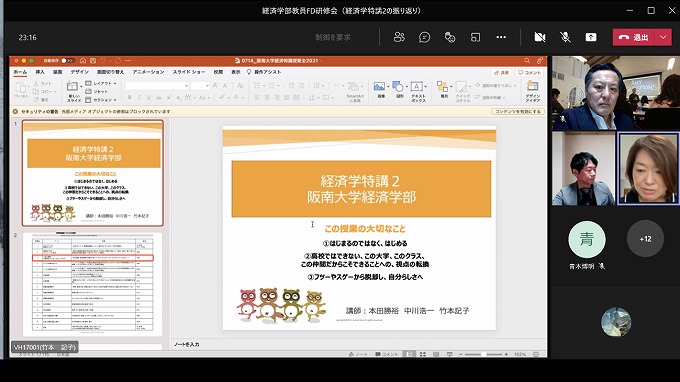Click the 制御を要求 request control text
This screenshot has width=680, height=382.
tap(333, 37)
